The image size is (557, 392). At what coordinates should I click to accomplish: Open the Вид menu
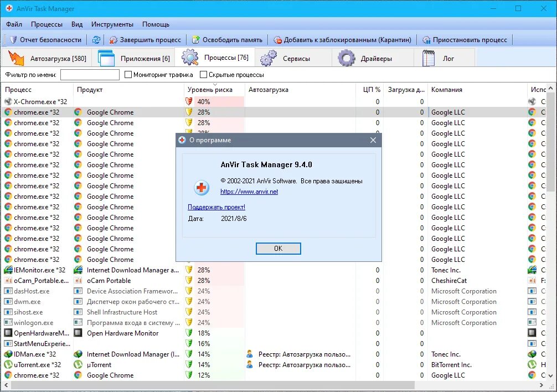[77, 24]
